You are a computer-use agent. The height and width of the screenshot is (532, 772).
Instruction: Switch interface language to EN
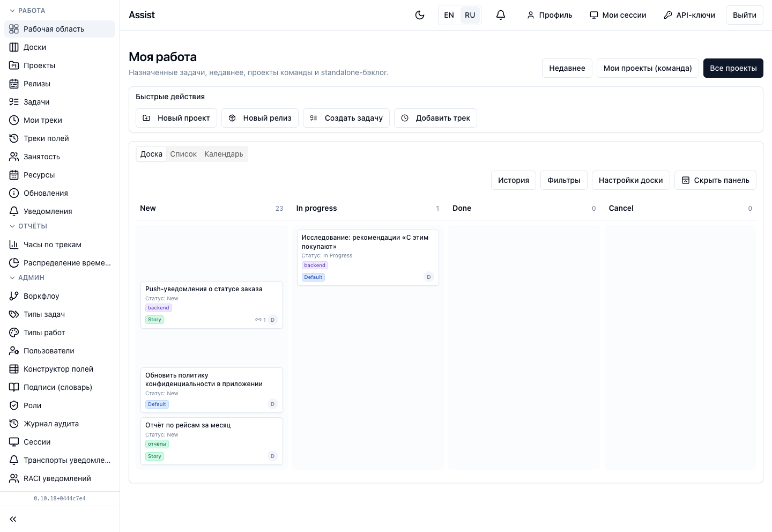(x=449, y=15)
